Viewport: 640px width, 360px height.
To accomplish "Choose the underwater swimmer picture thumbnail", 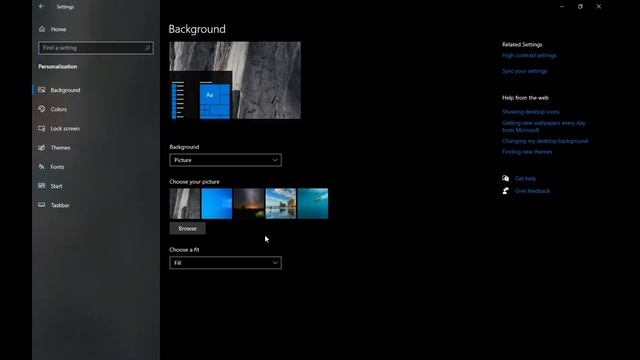I will (x=313, y=204).
